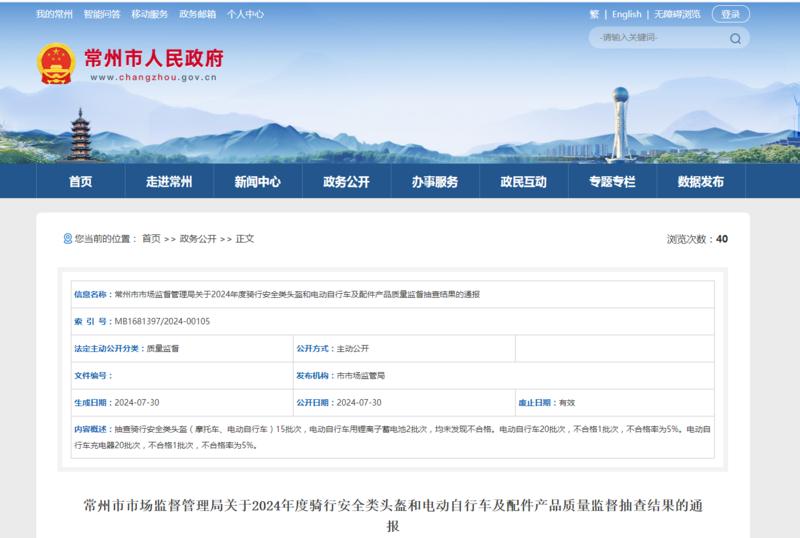
Task: Click 政务公开 in the breadcrumb path
Action: click(x=198, y=238)
